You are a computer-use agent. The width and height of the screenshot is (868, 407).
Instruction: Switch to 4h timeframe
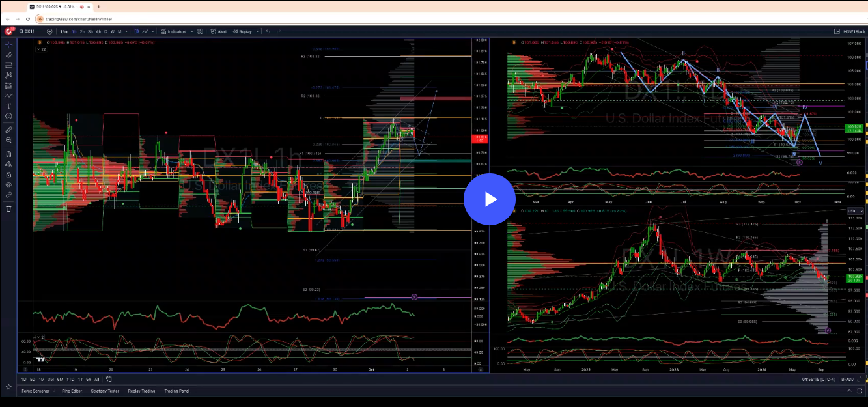(x=98, y=31)
